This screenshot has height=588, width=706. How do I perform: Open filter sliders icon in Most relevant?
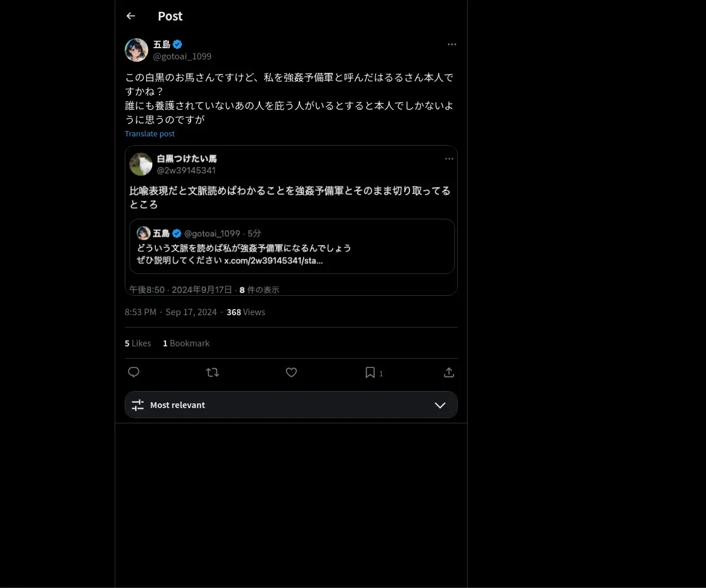pyautogui.click(x=138, y=405)
